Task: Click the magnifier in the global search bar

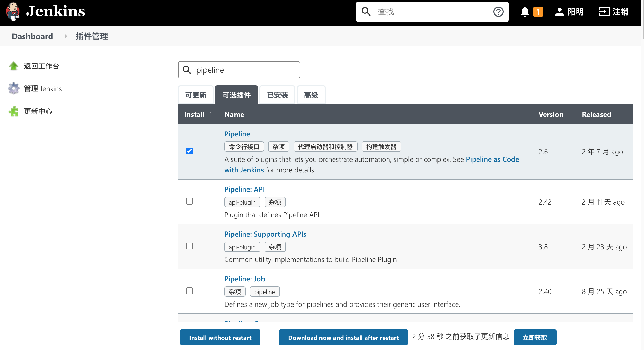Action: [366, 12]
